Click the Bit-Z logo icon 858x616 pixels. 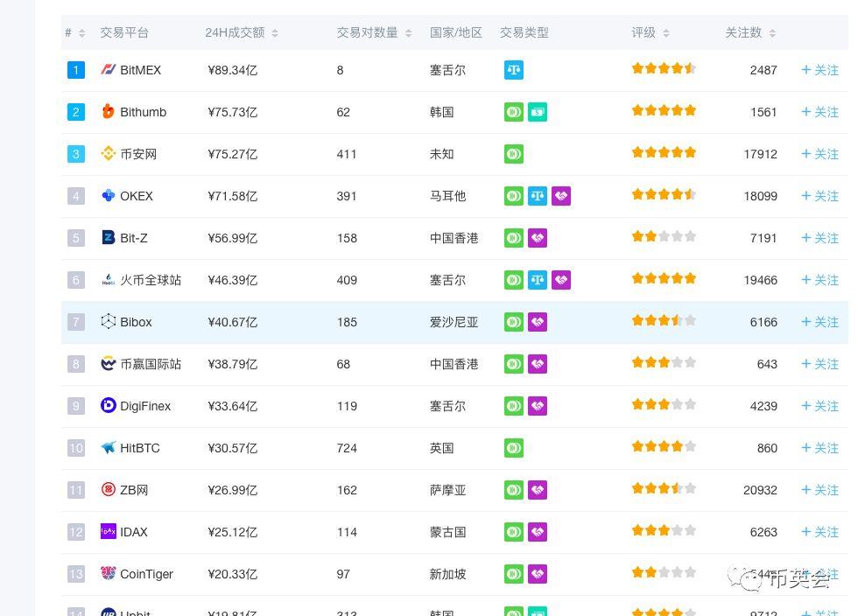(109, 238)
